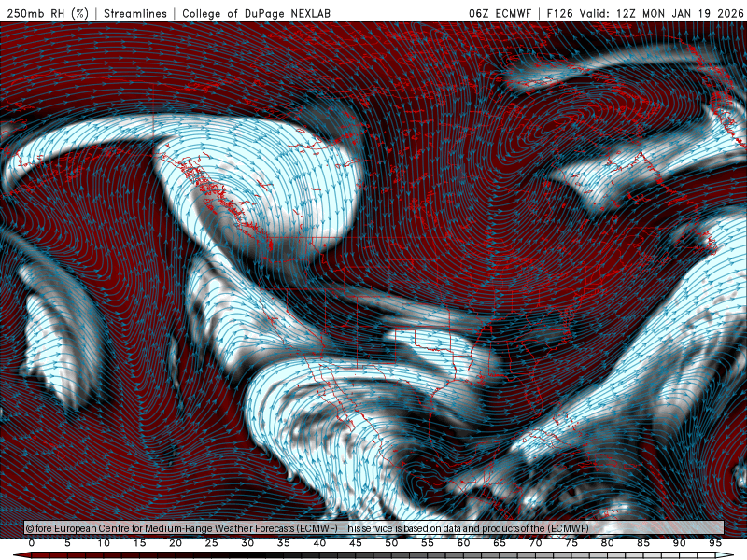Viewport: 747px width, 560px height.
Task: Click the colorbar label '80'
Action: point(608,543)
